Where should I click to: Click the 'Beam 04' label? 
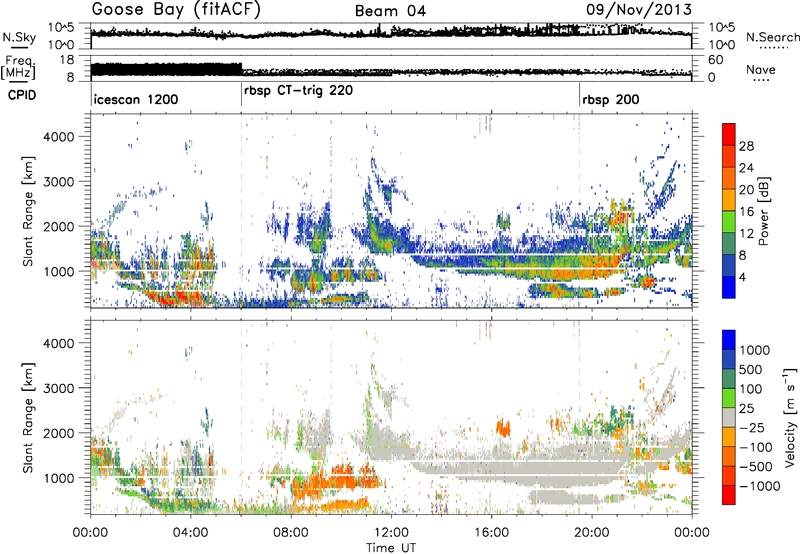[x=390, y=11]
